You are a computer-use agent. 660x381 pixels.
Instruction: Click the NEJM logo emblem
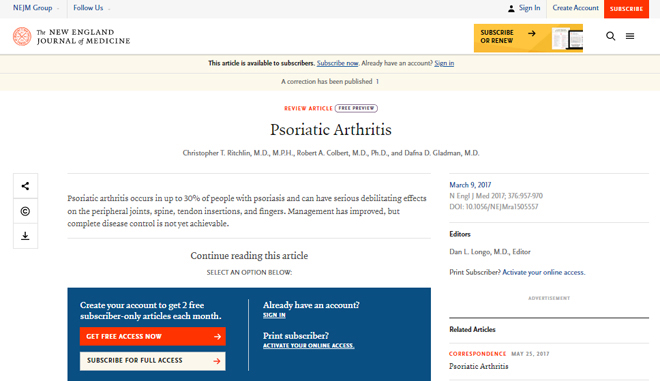[22, 37]
